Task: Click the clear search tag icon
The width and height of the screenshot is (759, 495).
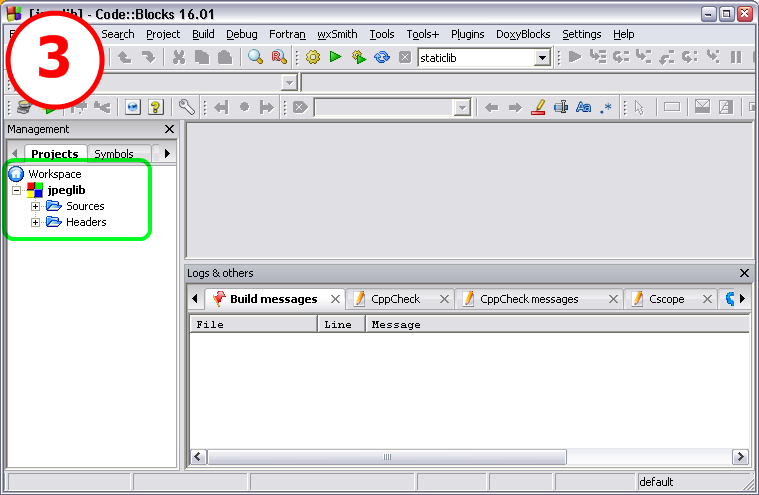Action: [x=300, y=107]
